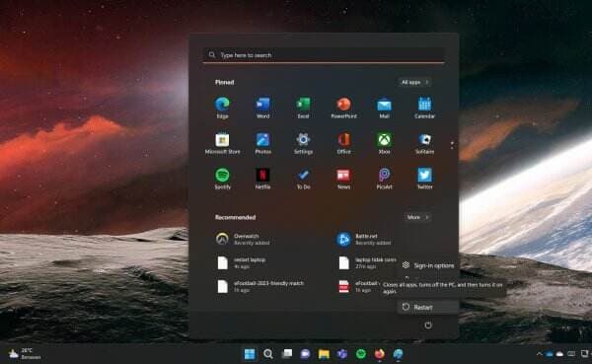Click the power button in Start menu

click(x=428, y=326)
